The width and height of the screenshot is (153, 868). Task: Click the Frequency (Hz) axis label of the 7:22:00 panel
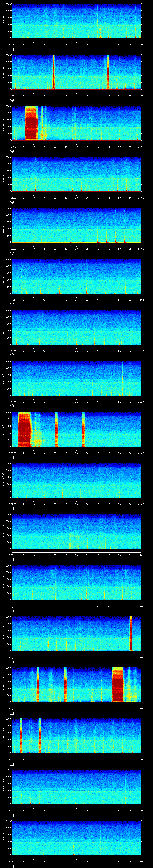click(4, 21)
